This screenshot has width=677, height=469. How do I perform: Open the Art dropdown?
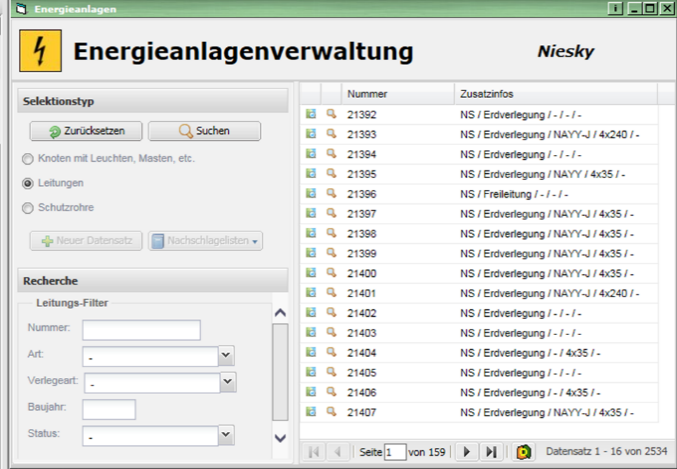click(226, 355)
